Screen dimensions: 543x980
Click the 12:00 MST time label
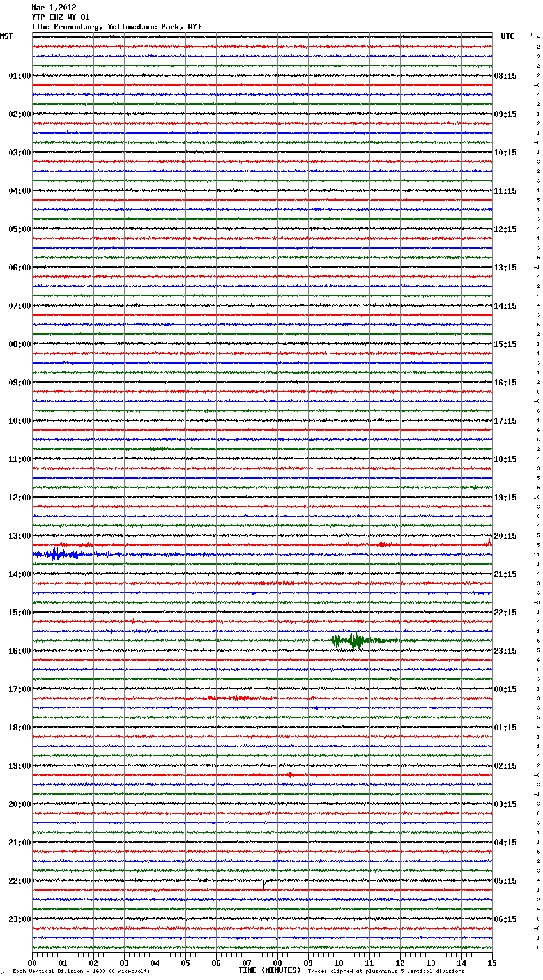19,498
